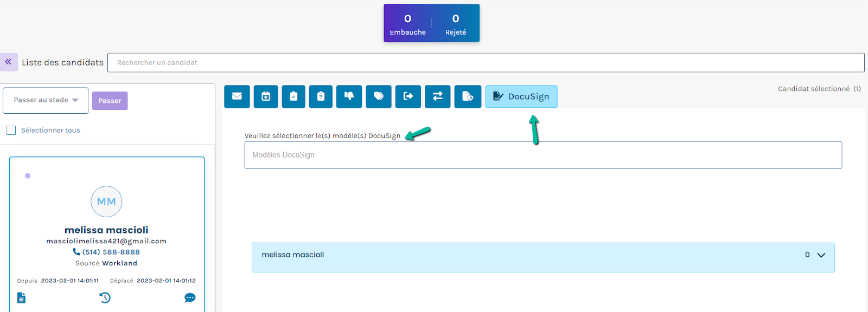Click the Liste des candidats heading
The height and width of the screenshot is (312, 868).
tap(62, 62)
